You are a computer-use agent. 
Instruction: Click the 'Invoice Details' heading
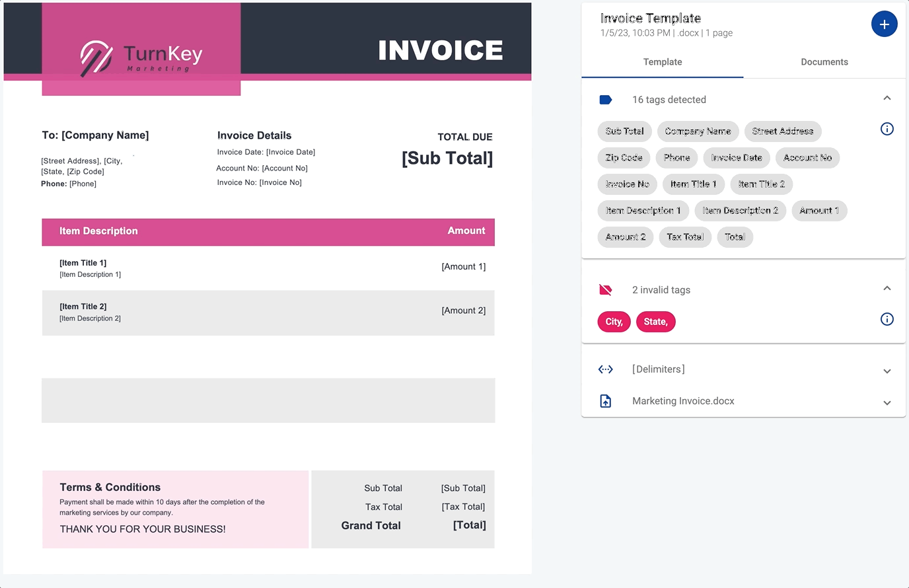pyautogui.click(x=254, y=135)
